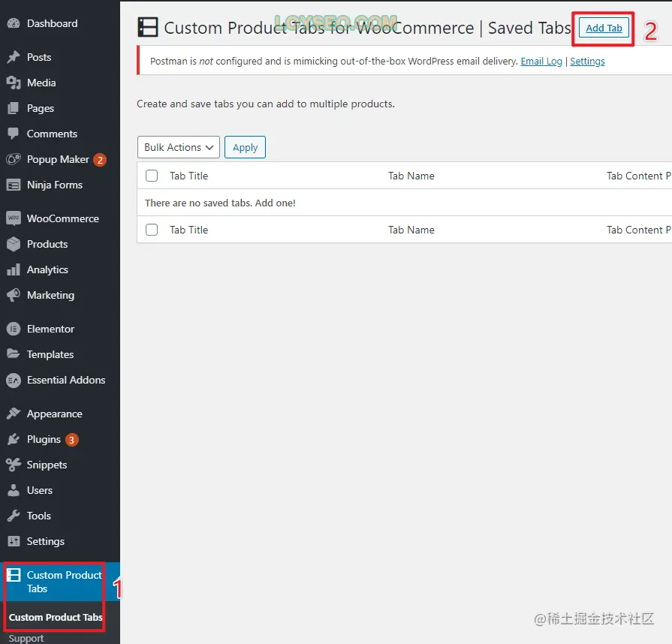The width and height of the screenshot is (672, 644).
Task: Click the Comments speech bubble icon
Action: tap(14, 134)
